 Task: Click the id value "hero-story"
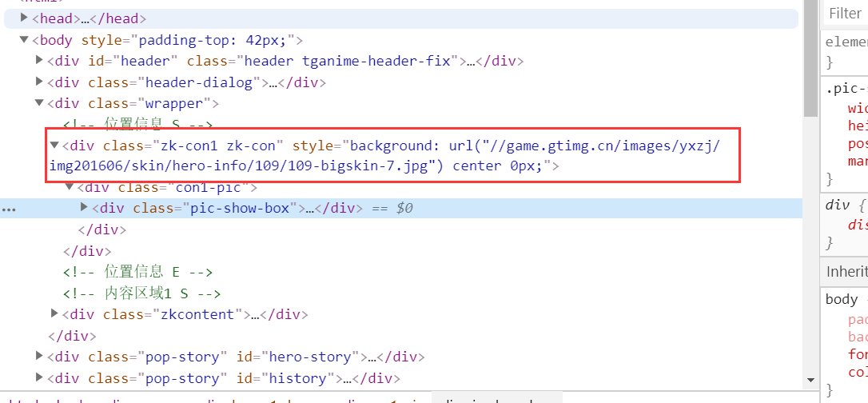(x=310, y=357)
